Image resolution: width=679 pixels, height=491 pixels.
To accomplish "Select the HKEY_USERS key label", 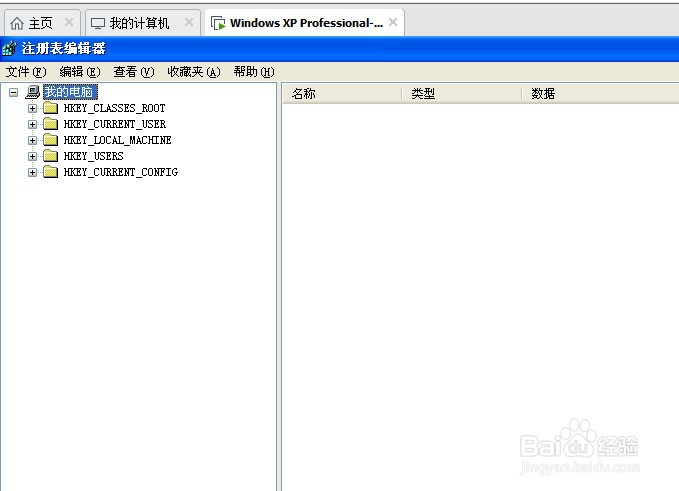I will pos(94,156).
